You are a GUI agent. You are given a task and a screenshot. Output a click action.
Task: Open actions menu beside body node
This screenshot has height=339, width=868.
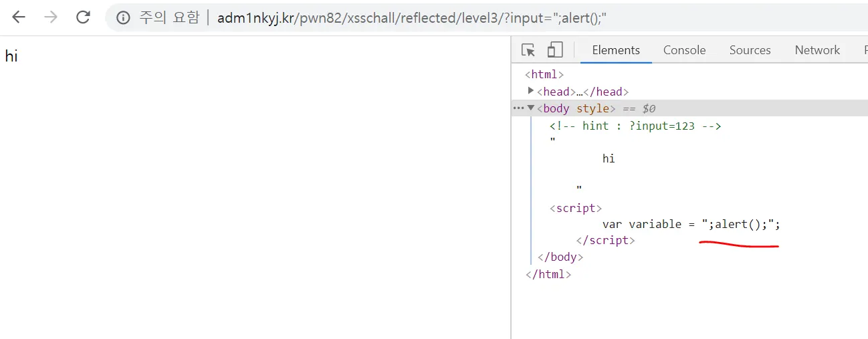[518, 108]
